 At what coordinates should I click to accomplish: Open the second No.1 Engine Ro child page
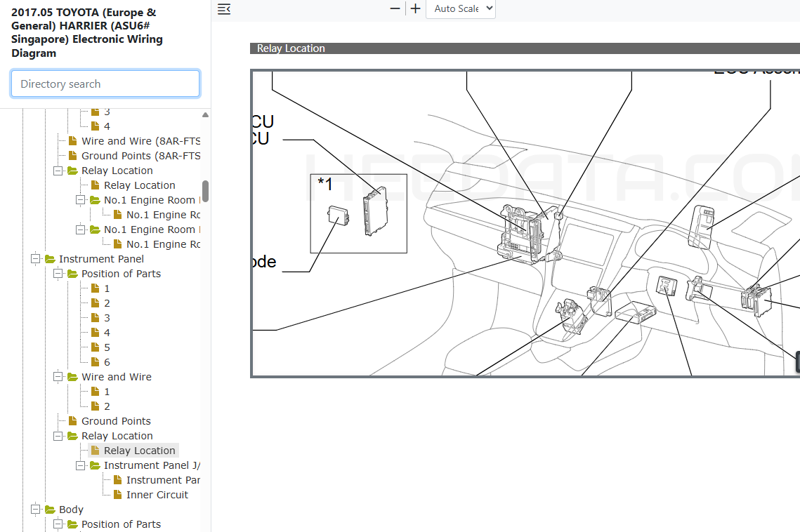pyautogui.click(x=163, y=244)
